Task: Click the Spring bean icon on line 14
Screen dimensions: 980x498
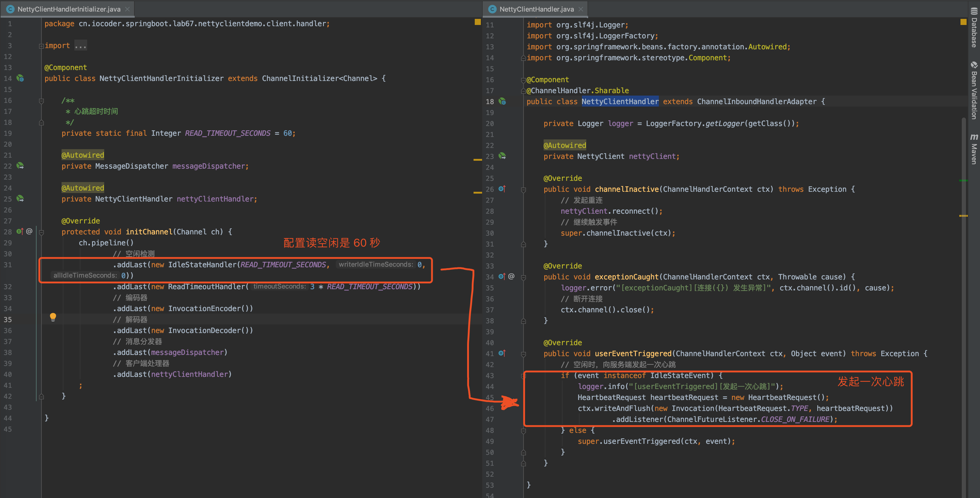Action: point(20,78)
